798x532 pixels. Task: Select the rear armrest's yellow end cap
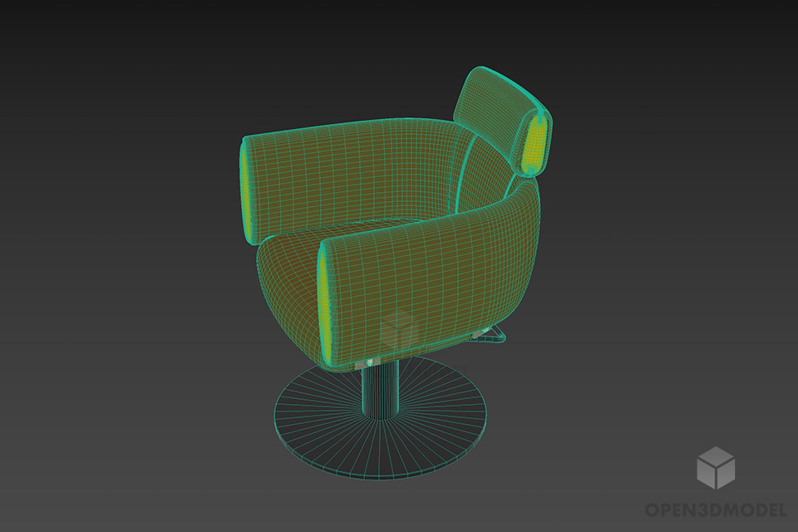click(247, 191)
